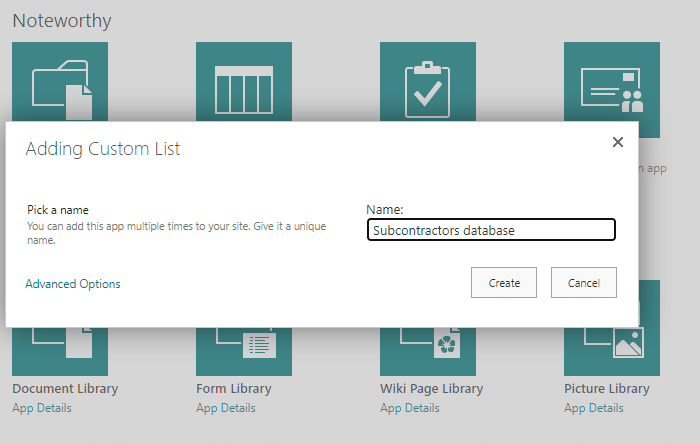Click the Wiki Page Library title text
Screen dimensions: 700x444
click(x=432, y=389)
